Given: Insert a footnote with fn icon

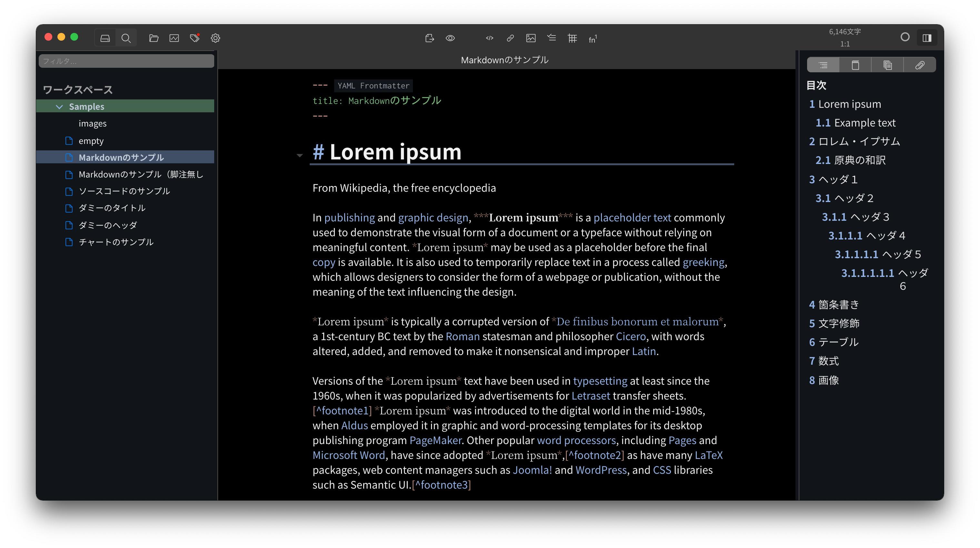Looking at the screenshot, I should coord(592,39).
